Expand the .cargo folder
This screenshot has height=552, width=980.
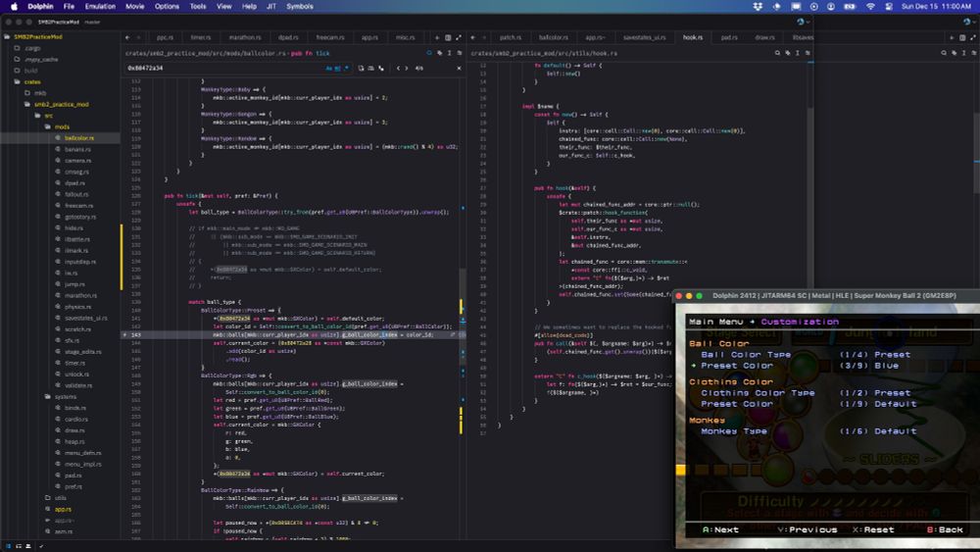pos(32,48)
